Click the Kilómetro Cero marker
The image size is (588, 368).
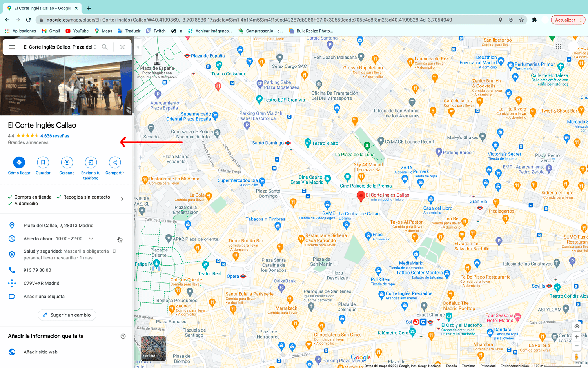pyautogui.click(x=412, y=332)
